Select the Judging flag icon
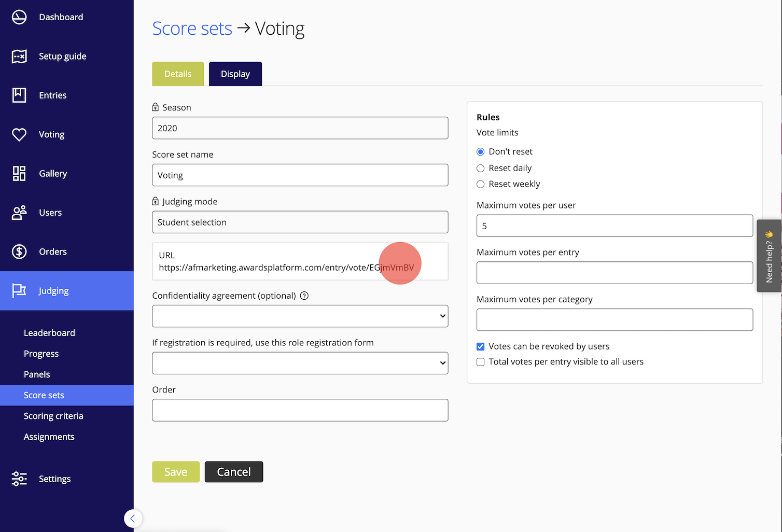The height and width of the screenshot is (532, 782). tap(19, 290)
